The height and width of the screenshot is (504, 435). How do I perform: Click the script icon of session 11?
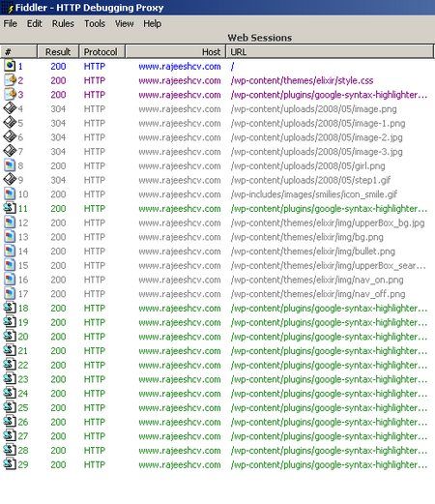pos(10,208)
